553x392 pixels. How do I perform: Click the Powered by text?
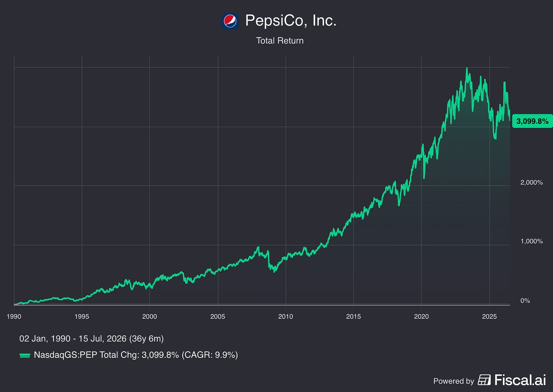[x=453, y=381]
